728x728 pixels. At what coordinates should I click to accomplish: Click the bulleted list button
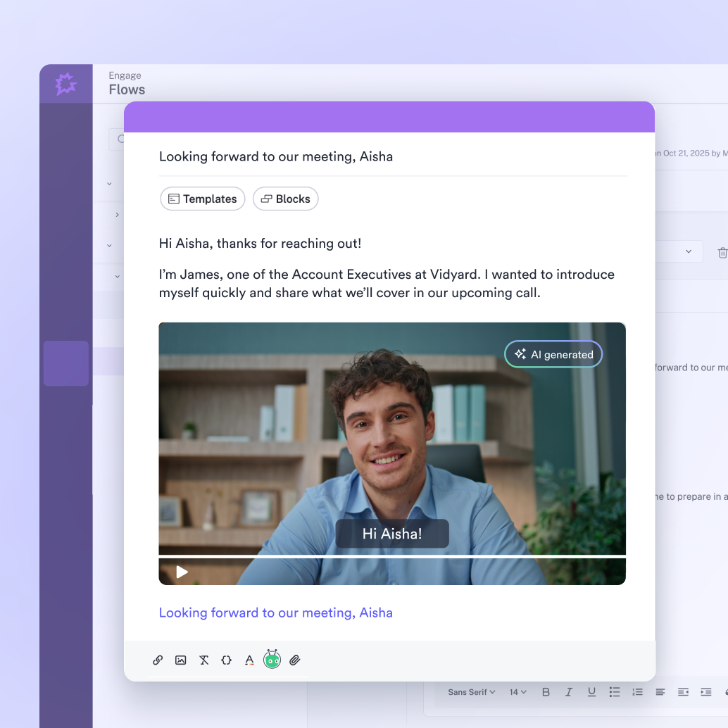point(615,692)
